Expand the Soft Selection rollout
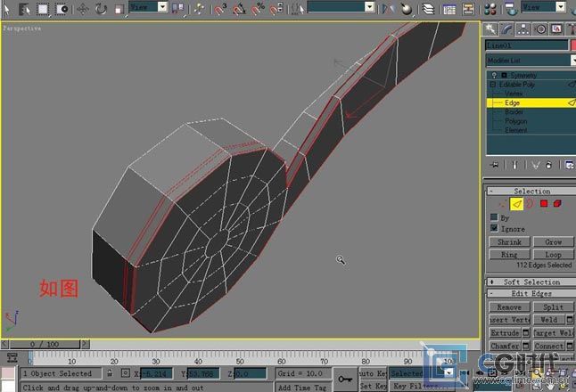 click(x=531, y=282)
